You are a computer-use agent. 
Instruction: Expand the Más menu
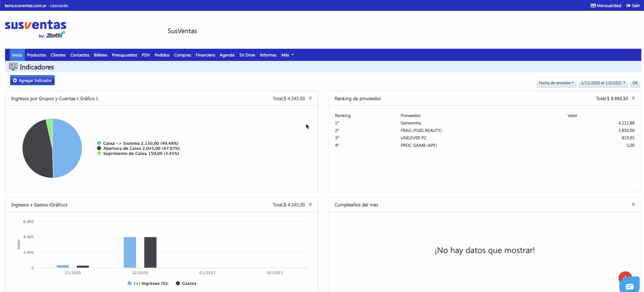[x=287, y=55]
